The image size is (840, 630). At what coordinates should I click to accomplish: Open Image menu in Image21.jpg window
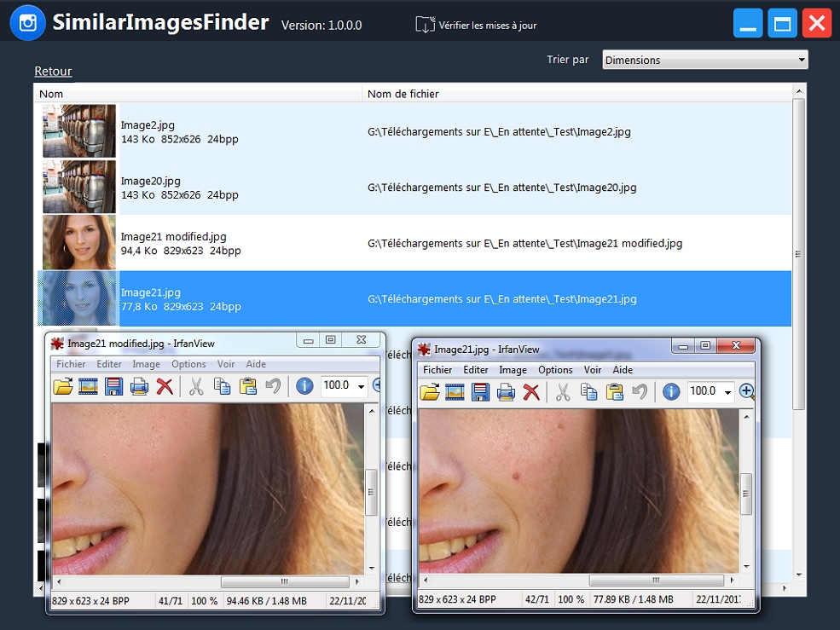pyautogui.click(x=513, y=370)
